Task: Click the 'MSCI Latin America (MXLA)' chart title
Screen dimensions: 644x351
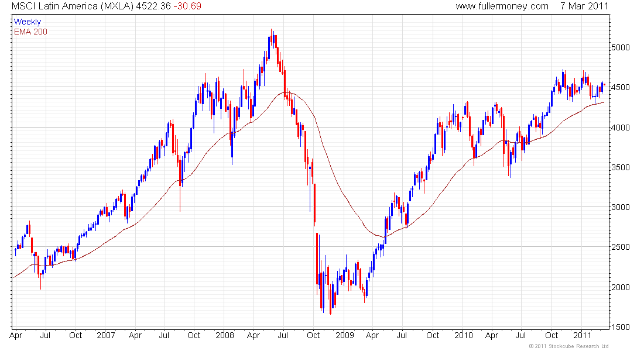Action: coord(72,6)
